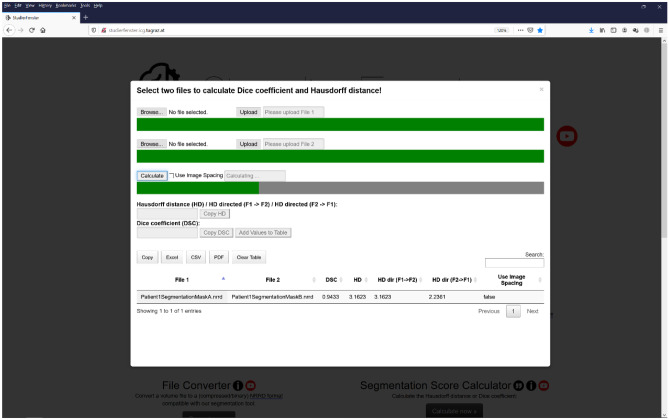Close the Dice coefficient dialog
Image resolution: width=669 pixels, height=420 pixels.
(541, 90)
